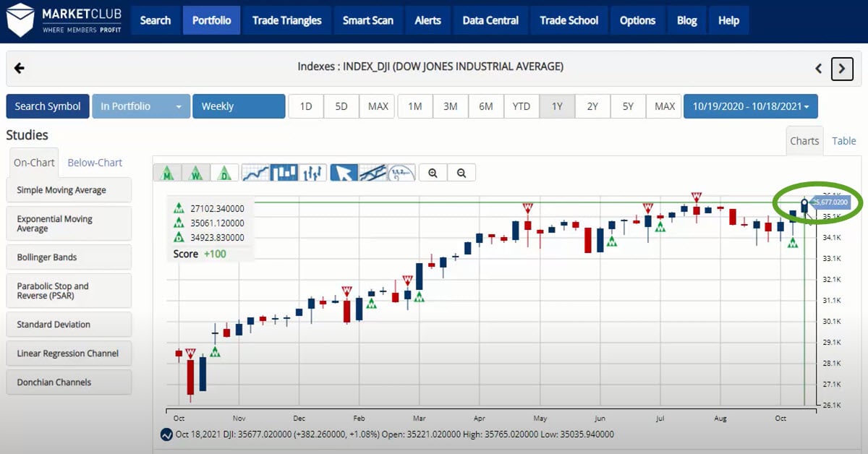Open the In Portfolio dropdown
868x454 pixels.
pos(140,106)
